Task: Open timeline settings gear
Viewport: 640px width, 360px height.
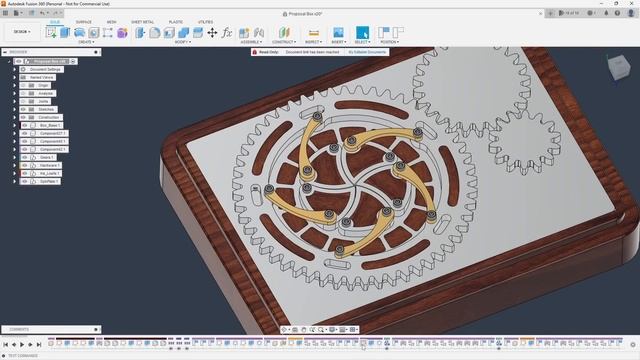Action: (633, 345)
